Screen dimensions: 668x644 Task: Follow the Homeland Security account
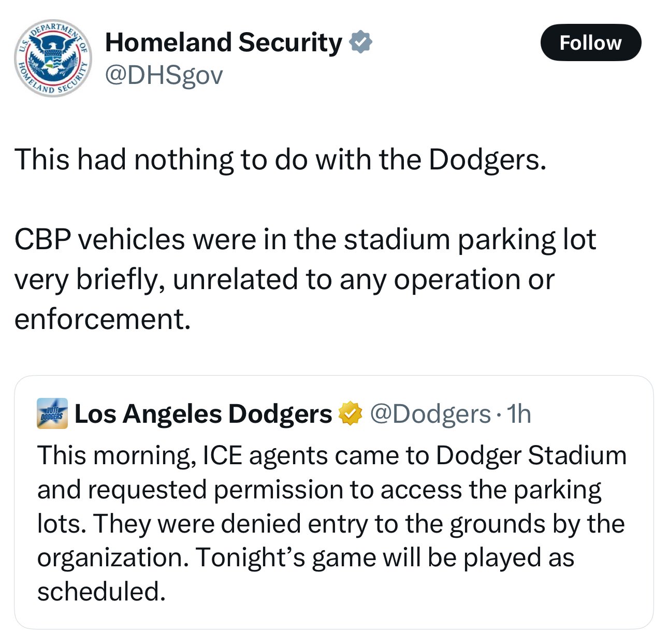(x=590, y=42)
